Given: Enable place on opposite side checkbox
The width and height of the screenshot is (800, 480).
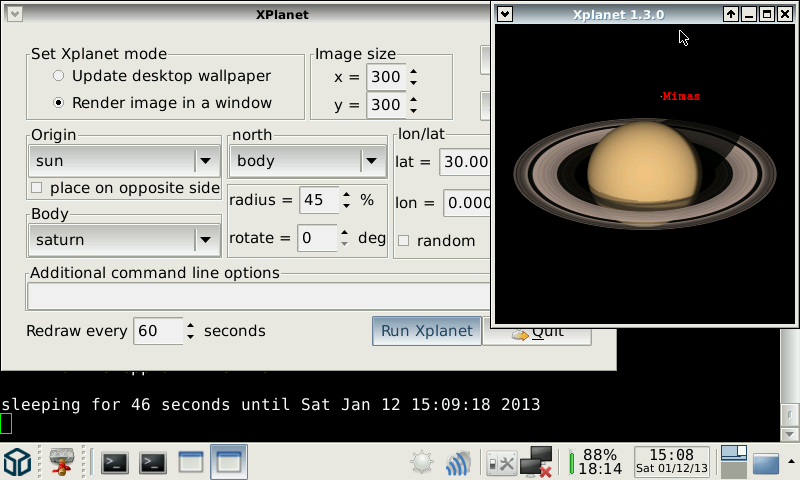Looking at the screenshot, I should tap(37, 188).
